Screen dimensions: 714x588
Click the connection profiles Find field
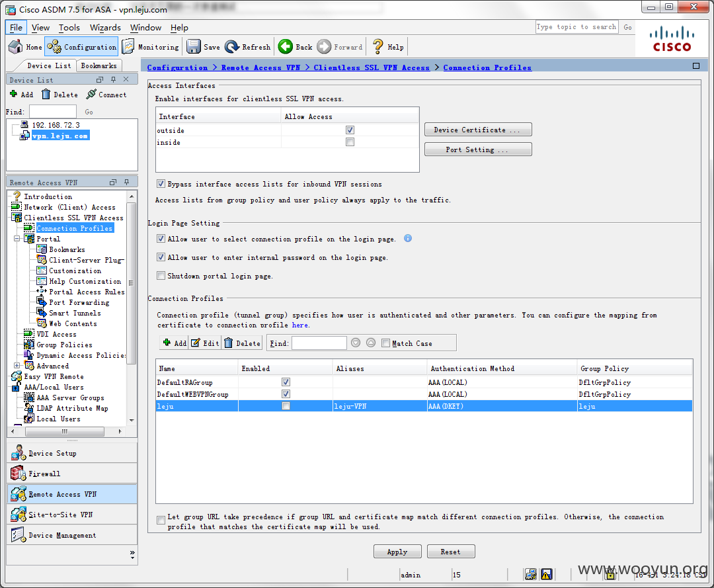tap(319, 343)
